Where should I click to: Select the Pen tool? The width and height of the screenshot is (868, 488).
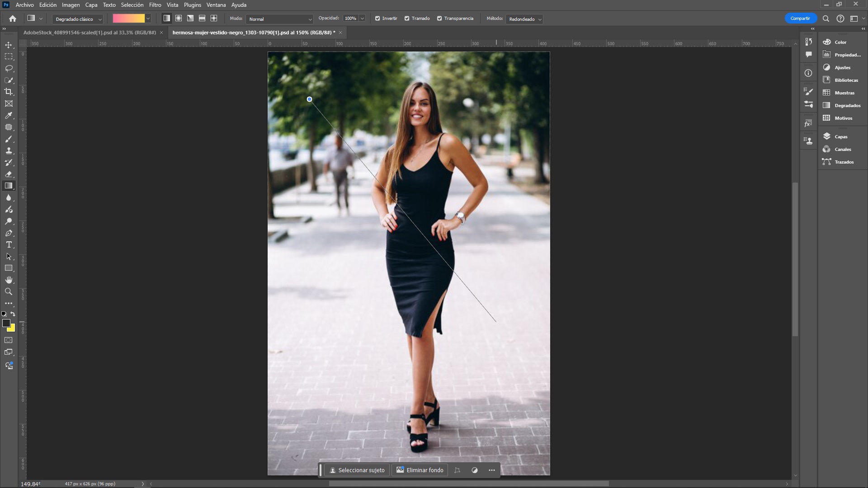9,233
